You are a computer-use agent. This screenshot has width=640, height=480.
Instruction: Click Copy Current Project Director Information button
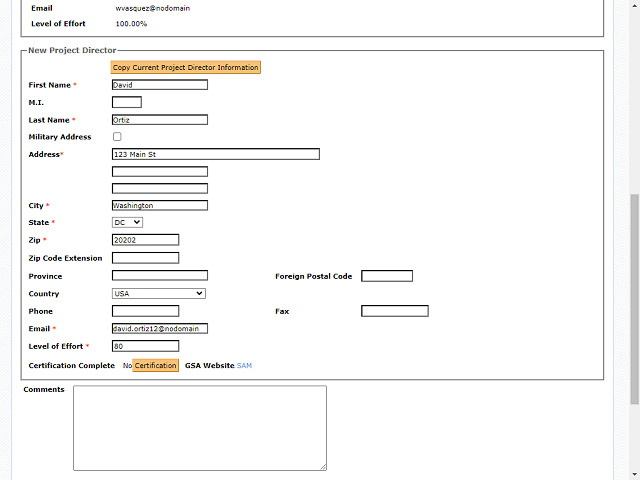186,67
